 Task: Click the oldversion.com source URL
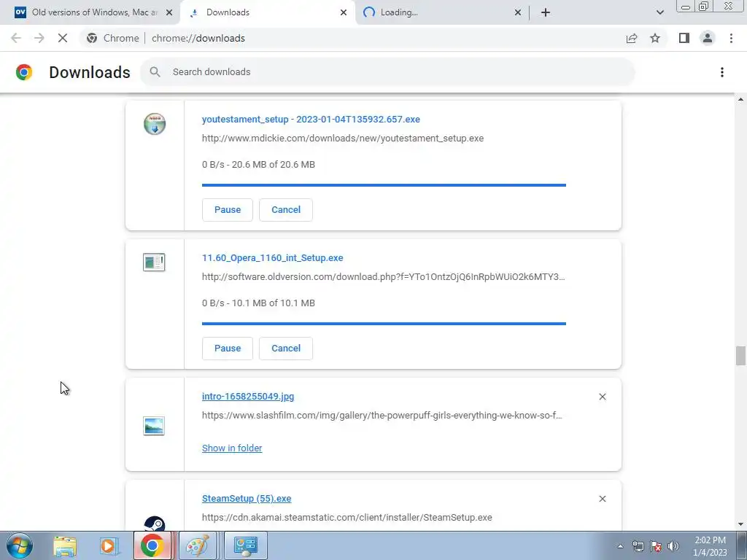[383, 277]
